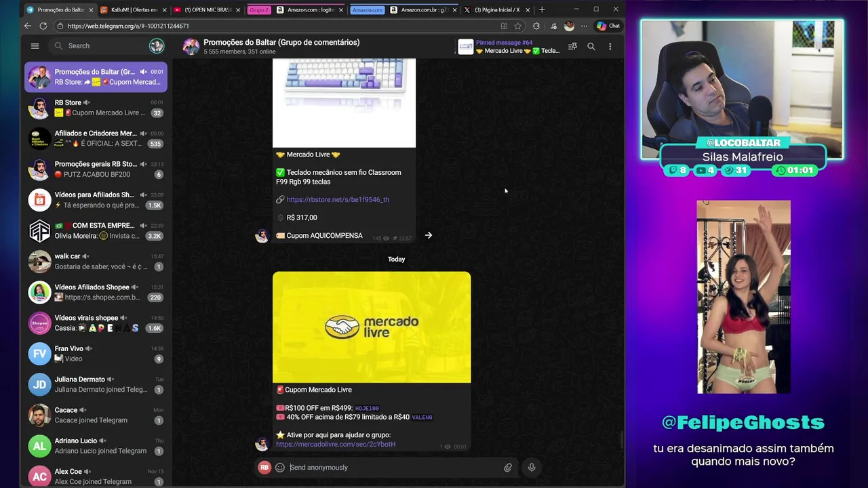This screenshot has height=488, width=868.
Task: Close the KaBuM! Ofertas tab
Action: pyautogui.click(x=164, y=10)
